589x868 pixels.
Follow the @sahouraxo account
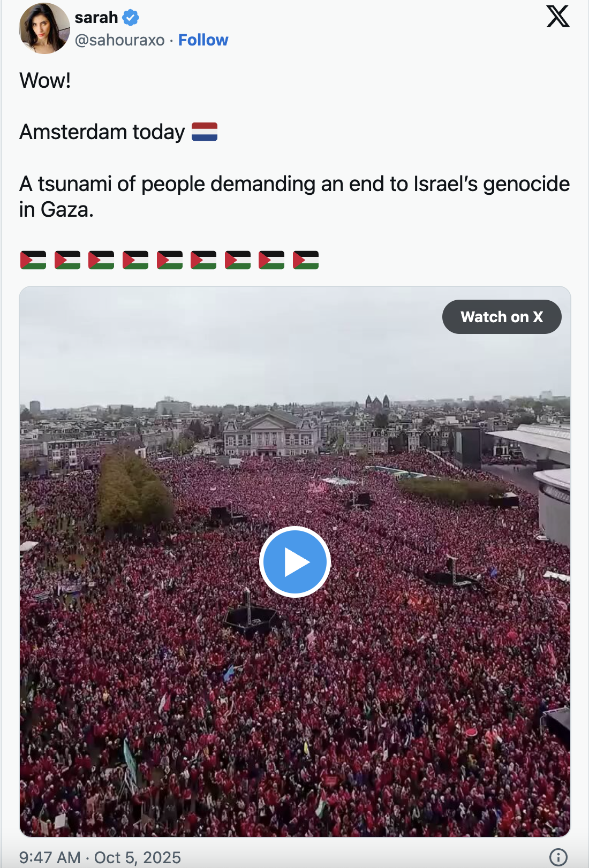tap(203, 40)
